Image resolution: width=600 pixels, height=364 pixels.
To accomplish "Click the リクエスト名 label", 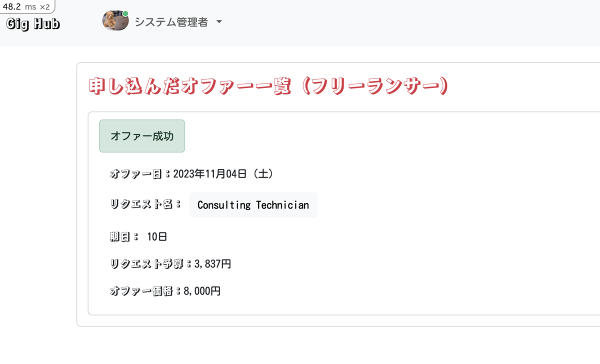I will (x=145, y=204).
